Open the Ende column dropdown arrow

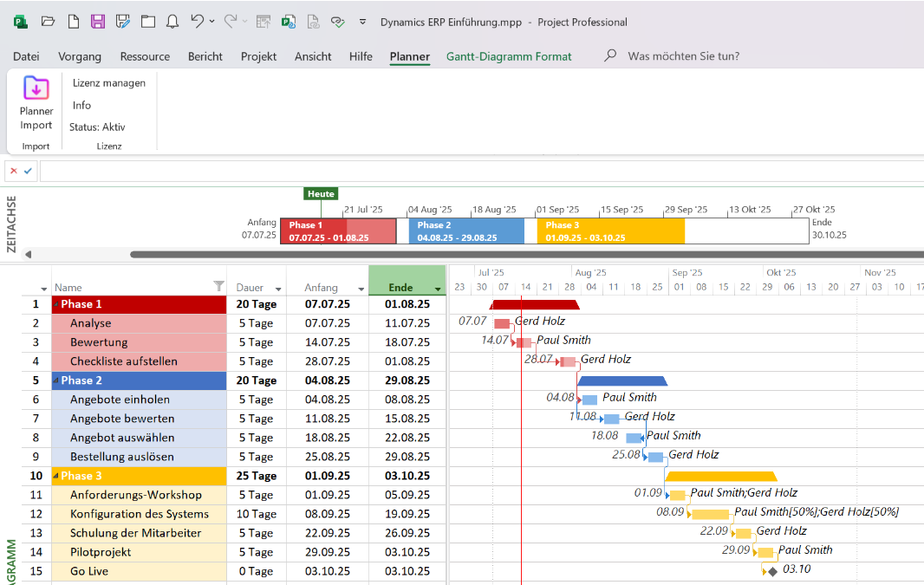click(x=438, y=289)
